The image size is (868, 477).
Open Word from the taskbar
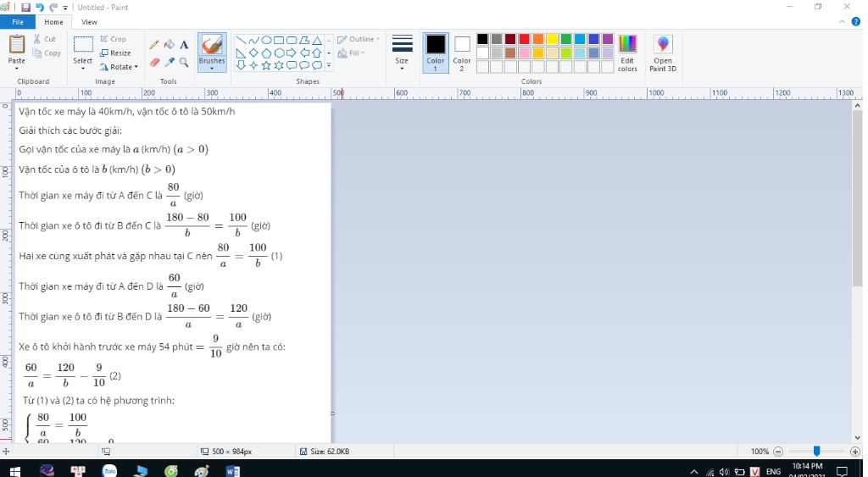click(233, 471)
